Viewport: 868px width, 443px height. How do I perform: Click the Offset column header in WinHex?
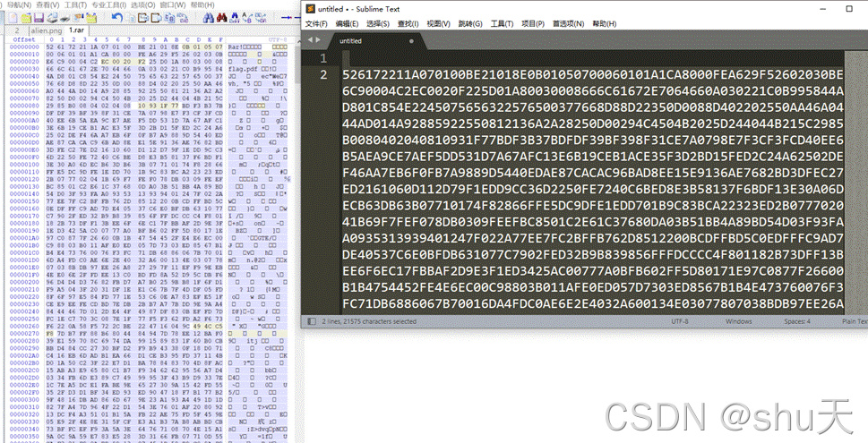click(x=24, y=39)
